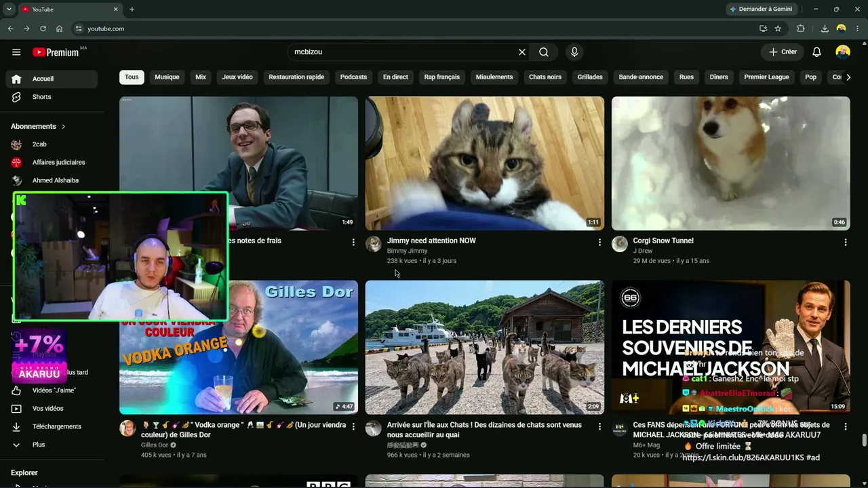Screen dimensions: 868x488
Task: Select the Rues filter chip
Action: tap(686, 77)
